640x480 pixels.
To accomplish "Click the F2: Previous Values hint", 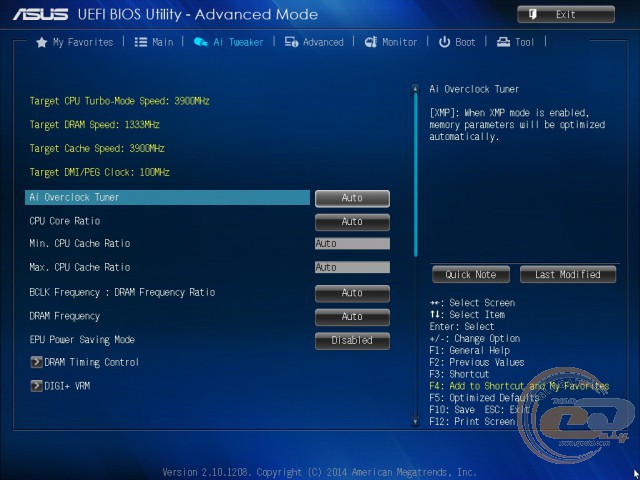I will click(477, 362).
